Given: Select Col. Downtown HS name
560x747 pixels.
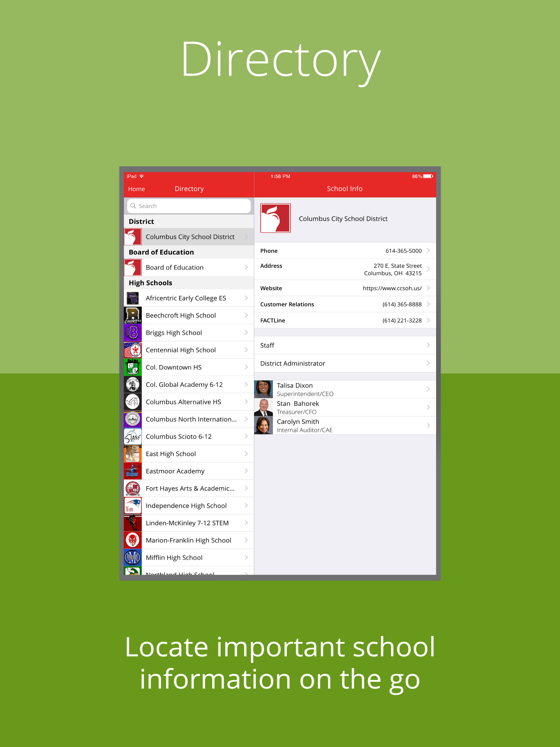Looking at the screenshot, I should pos(174,367).
